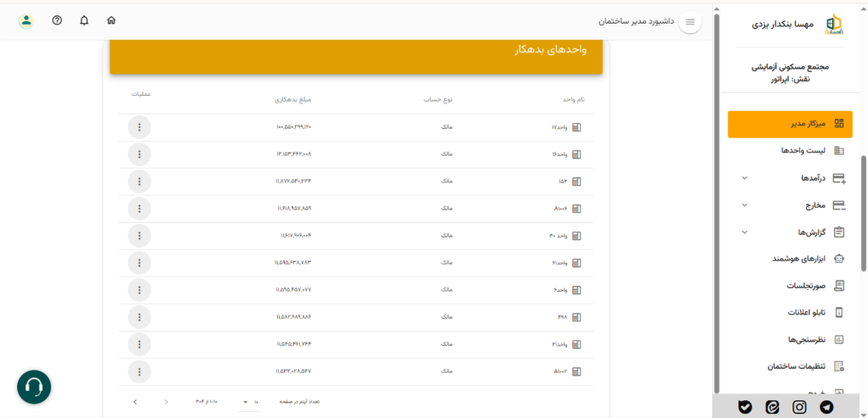
Task: Click the right-pointing pagination chevron
Action: tap(166, 402)
